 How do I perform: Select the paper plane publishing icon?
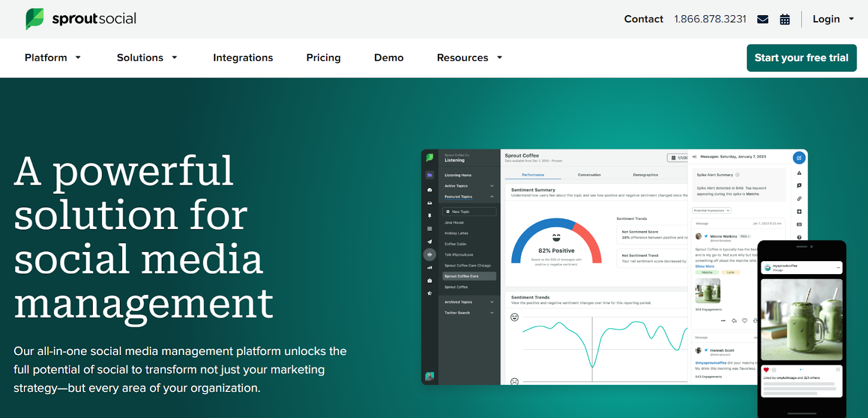[x=430, y=242]
